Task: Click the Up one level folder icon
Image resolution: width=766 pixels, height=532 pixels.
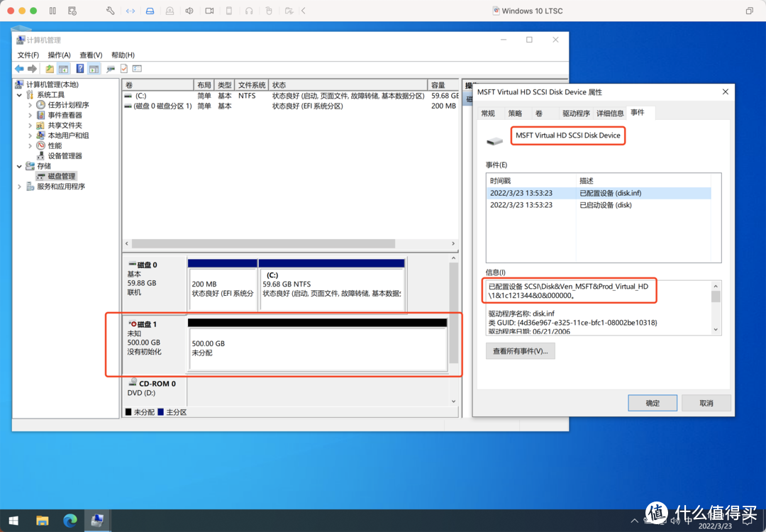Action: coord(50,69)
